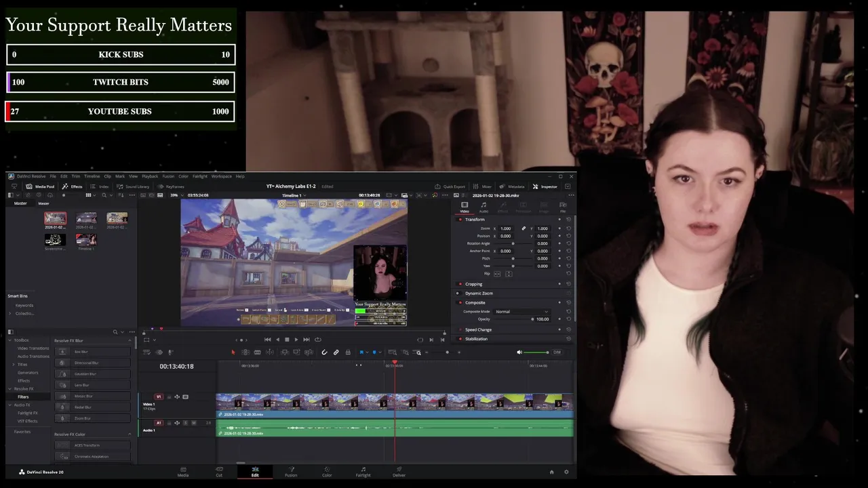Toggle the Effects library panel
The width and height of the screenshot is (868, 488).
click(72, 186)
